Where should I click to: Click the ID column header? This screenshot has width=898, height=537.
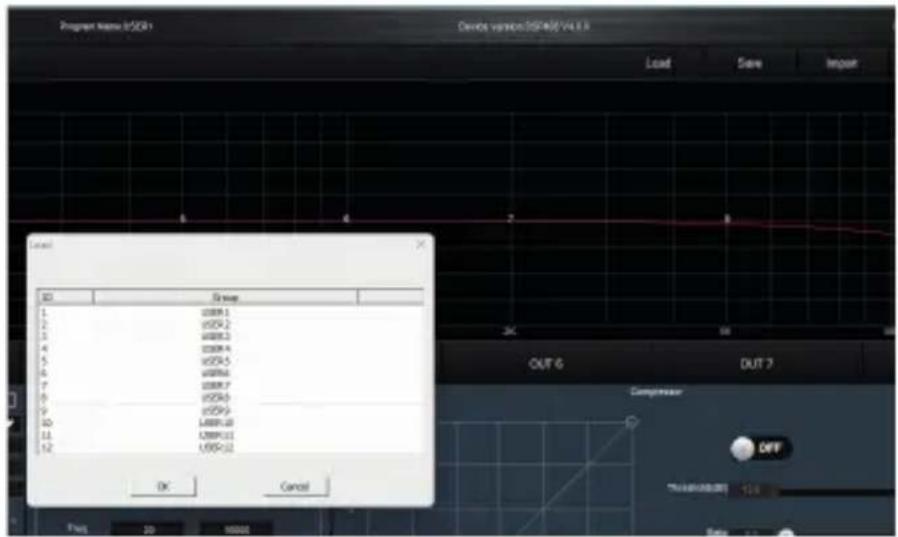65,297
